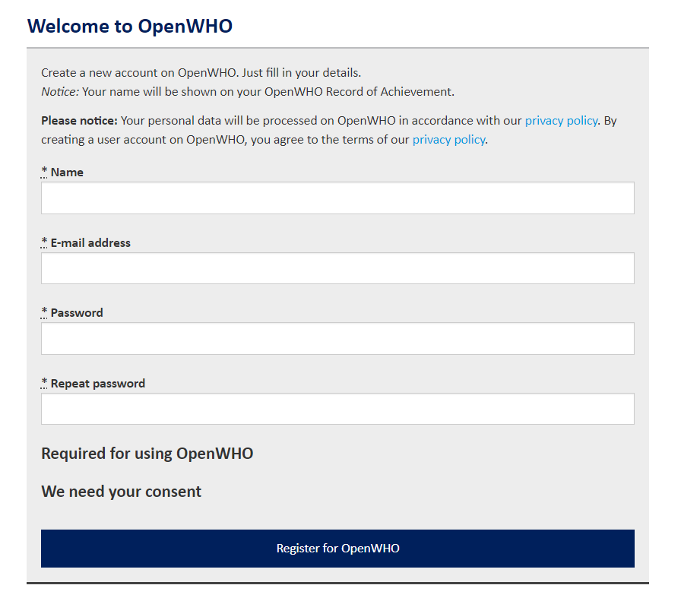Viewport: 700px width, 601px height.
Task: Open privacy policy link after 'terms of our'
Action: 448,140
